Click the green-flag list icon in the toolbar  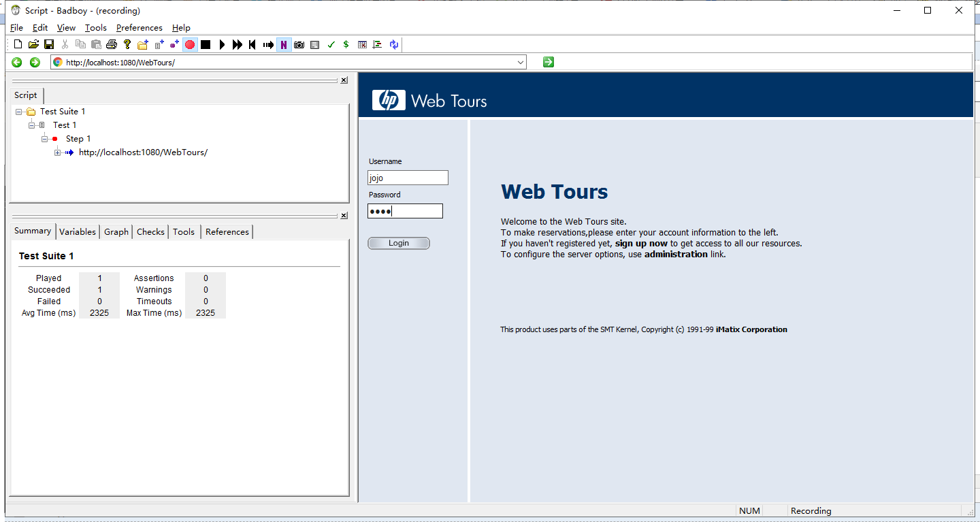[x=378, y=45]
